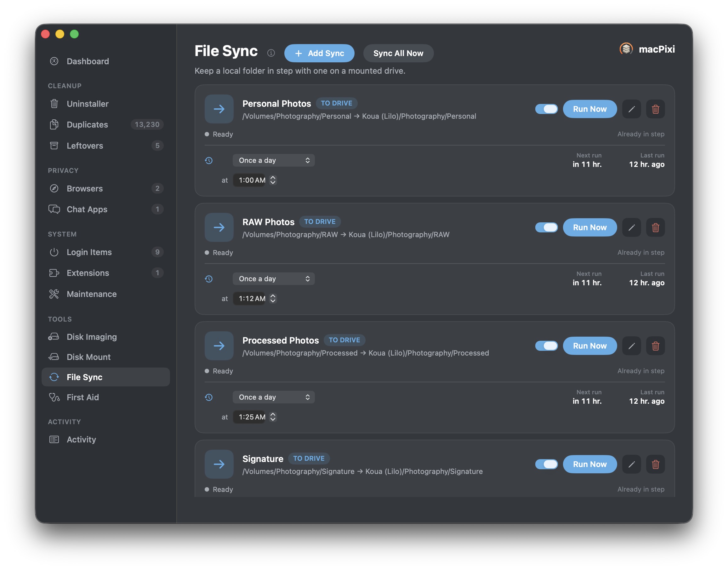
Task: Click schedule clock icon for RAW Photos
Action: point(209,279)
